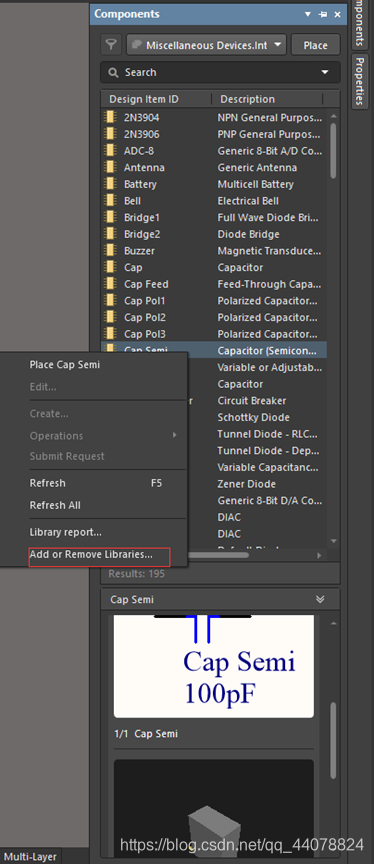Collapse the Cap Semi details section
This screenshot has height=864, width=374.
320,600
